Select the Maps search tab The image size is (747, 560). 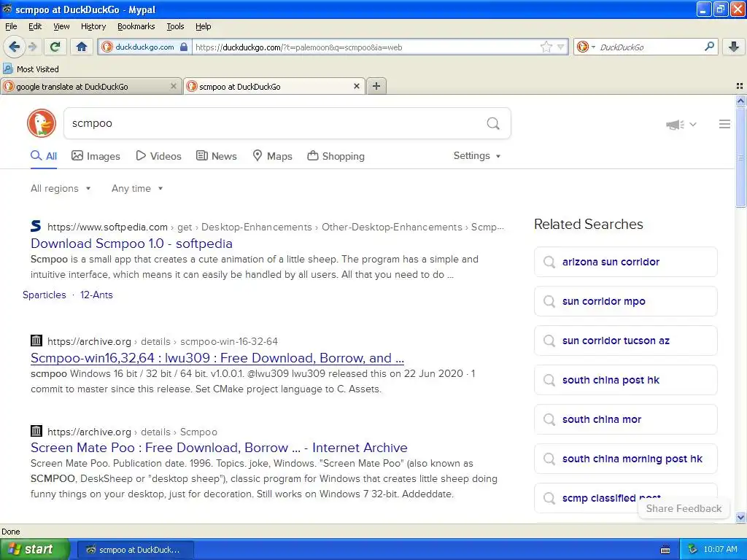272,156
